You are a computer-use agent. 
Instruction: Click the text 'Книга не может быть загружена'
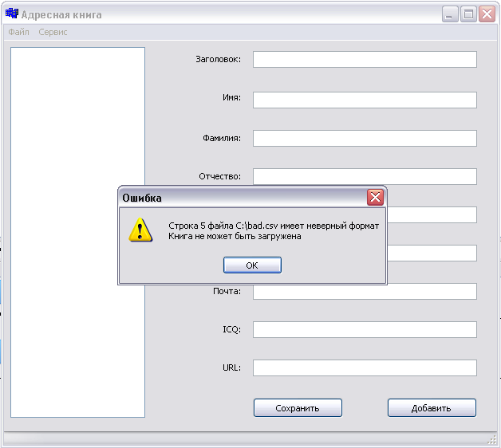point(235,236)
